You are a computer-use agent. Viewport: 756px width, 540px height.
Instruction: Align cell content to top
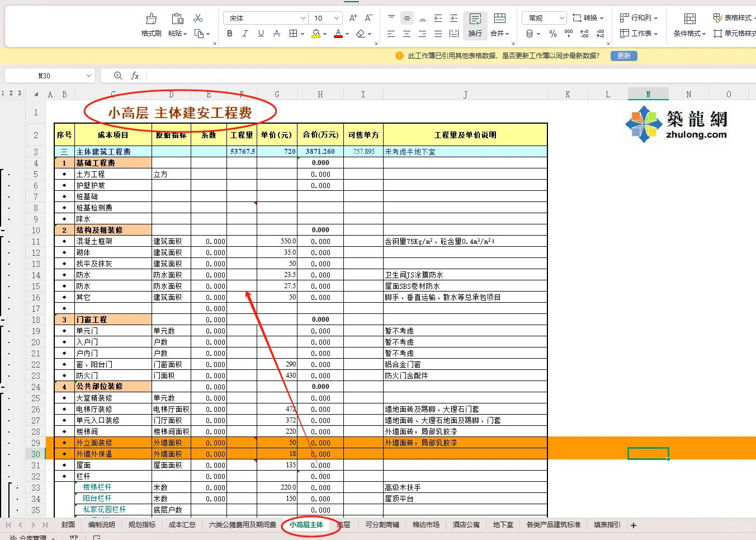(x=391, y=18)
